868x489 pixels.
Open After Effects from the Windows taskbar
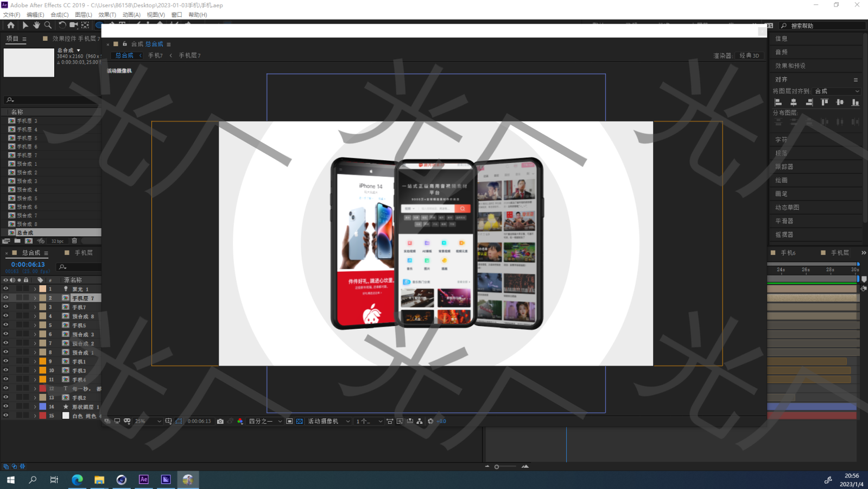143,479
